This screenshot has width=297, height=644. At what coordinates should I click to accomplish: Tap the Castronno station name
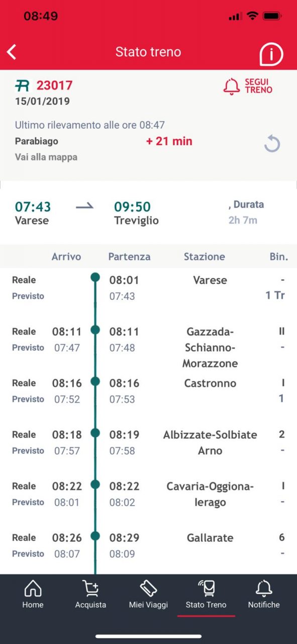pyautogui.click(x=210, y=383)
